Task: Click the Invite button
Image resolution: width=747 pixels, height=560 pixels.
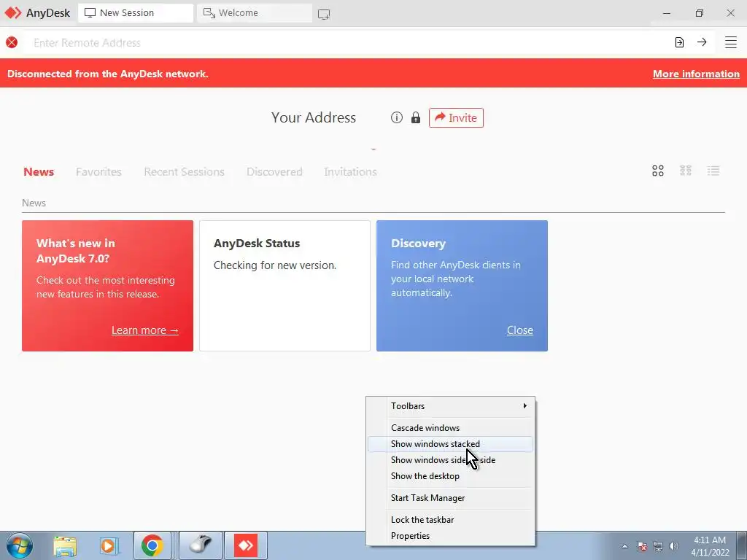Action: point(456,117)
